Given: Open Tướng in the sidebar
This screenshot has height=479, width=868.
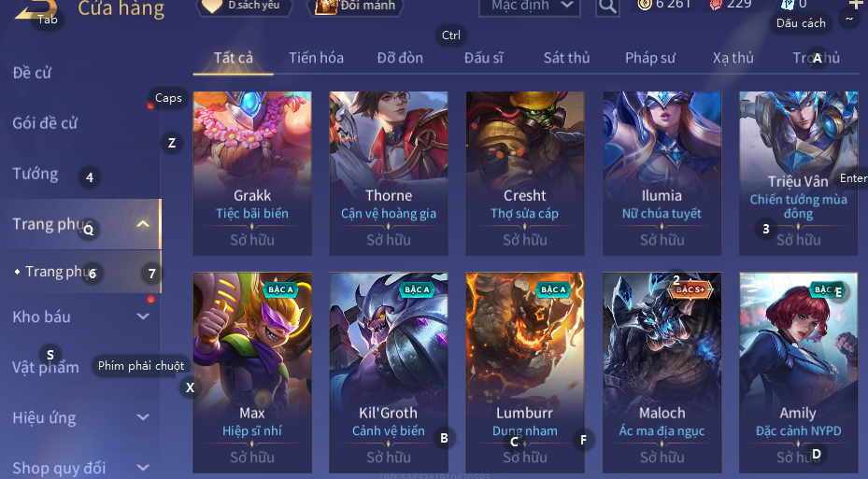Looking at the screenshot, I should click(x=36, y=174).
